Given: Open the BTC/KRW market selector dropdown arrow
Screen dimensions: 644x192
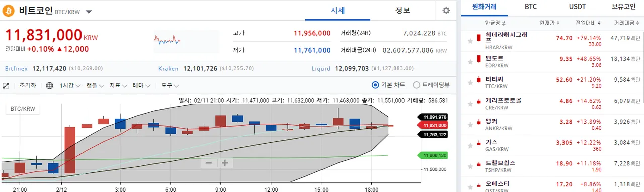Looking at the screenshot, I should [x=89, y=12].
